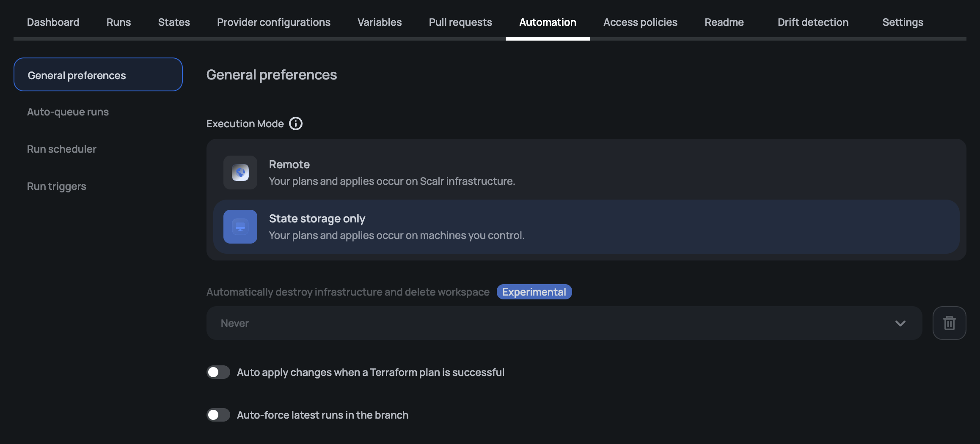
Task: Select General preferences sidebar item
Action: coord(98,75)
